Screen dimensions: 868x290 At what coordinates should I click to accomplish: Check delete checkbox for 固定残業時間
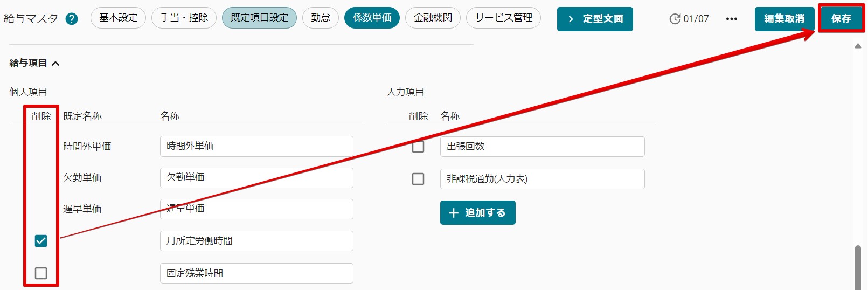[41, 273]
